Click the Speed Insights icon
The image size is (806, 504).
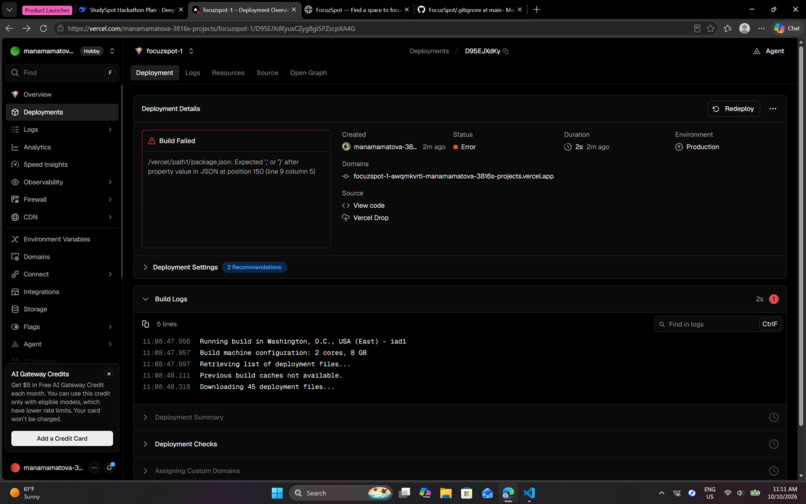click(15, 165)
